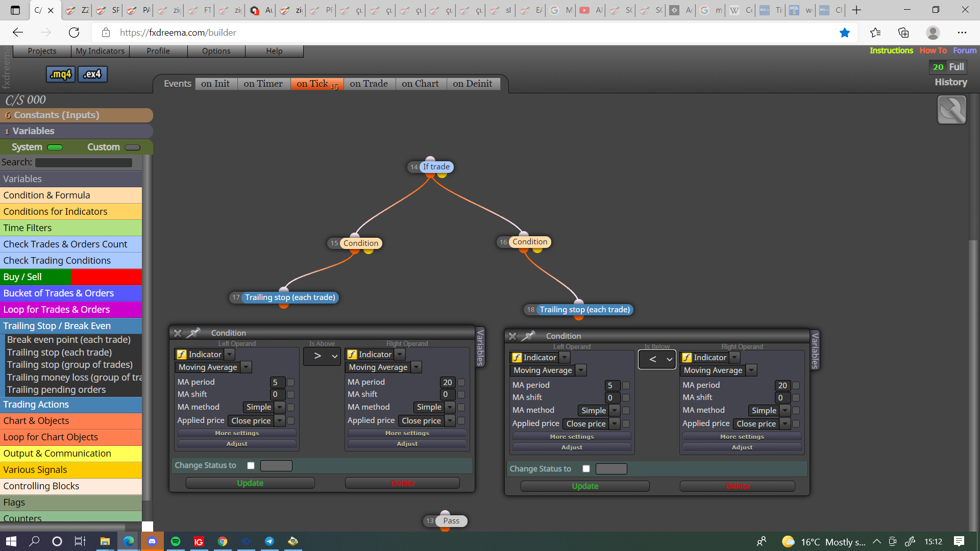Check right MA shift box in Is Below panel
The width and height of the screenshot is (980, 551).
point(796,398)
